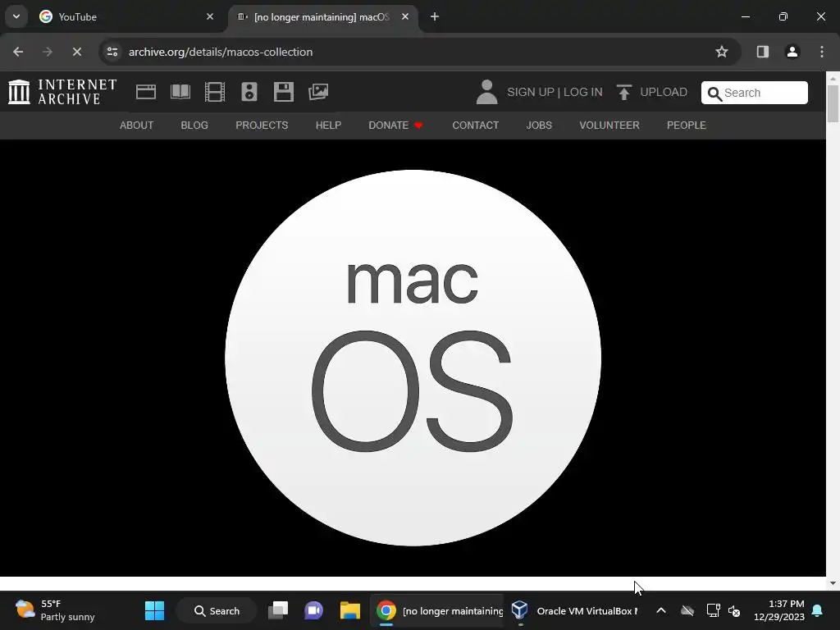The image size is (840, 630).
Task: Open the Chrome profile icon
Action: pos(792,52)
